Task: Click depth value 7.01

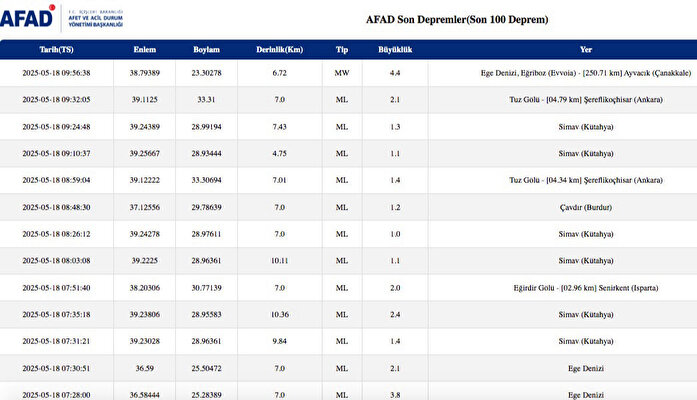Action: (x=280, y=180)
